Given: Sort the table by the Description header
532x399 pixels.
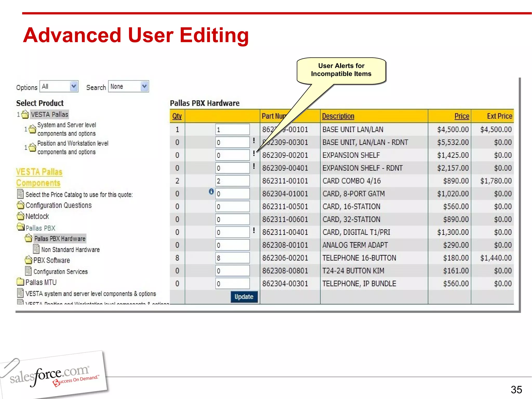Looking at the screenshot, I should pos(338,116).
